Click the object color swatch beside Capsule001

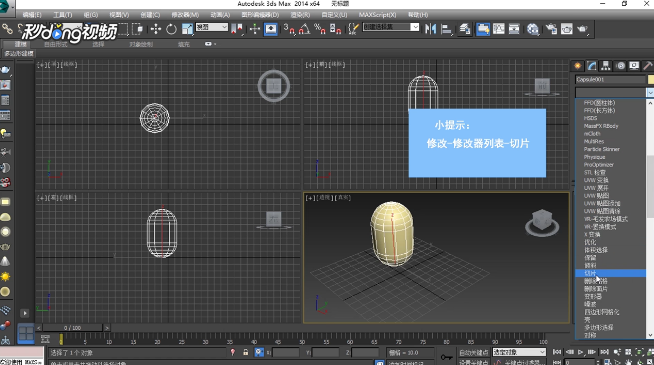pyautogui.click(x=651, y=79)
